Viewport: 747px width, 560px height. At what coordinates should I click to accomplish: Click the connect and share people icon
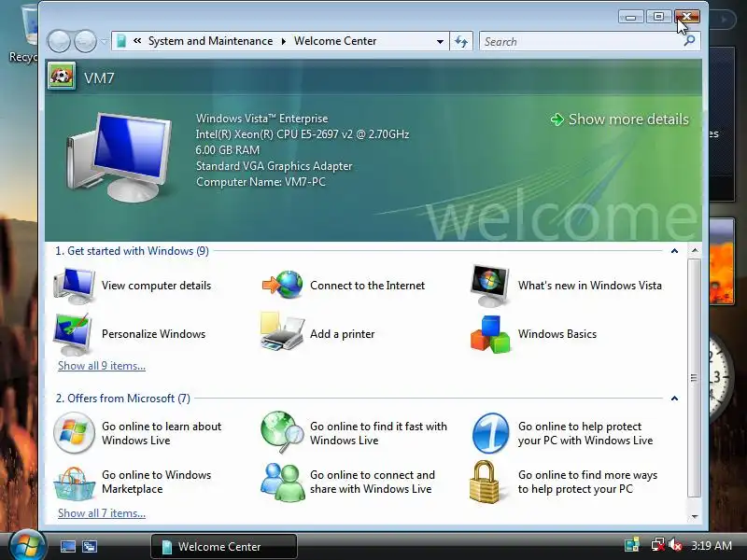click(283, 482)
